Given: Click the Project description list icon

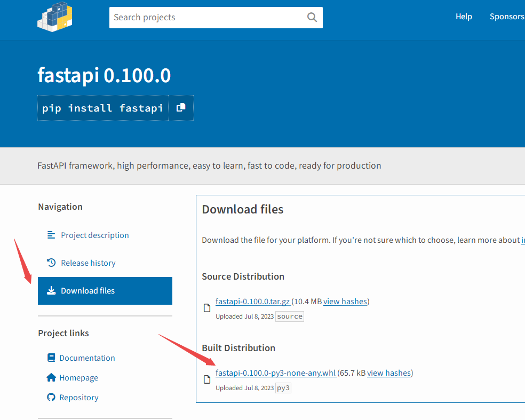Looking at the screenshot, I should click(x=51, y=235).
